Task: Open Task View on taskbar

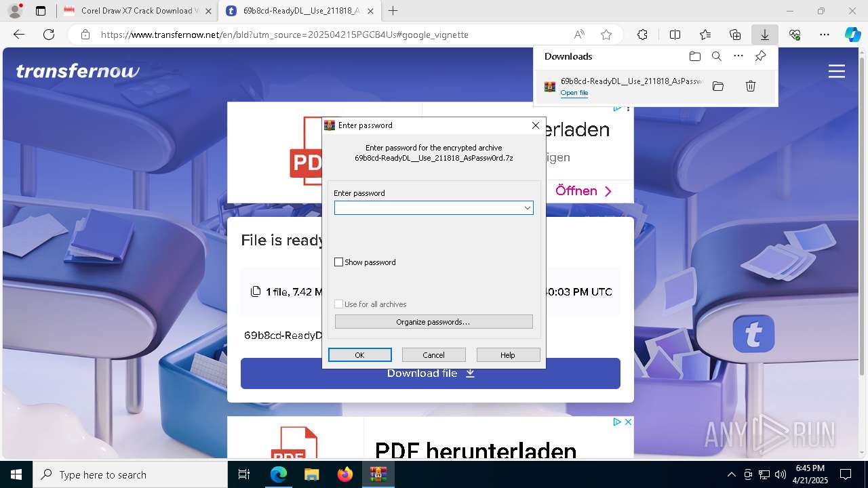Action: [x=244, y=474]
